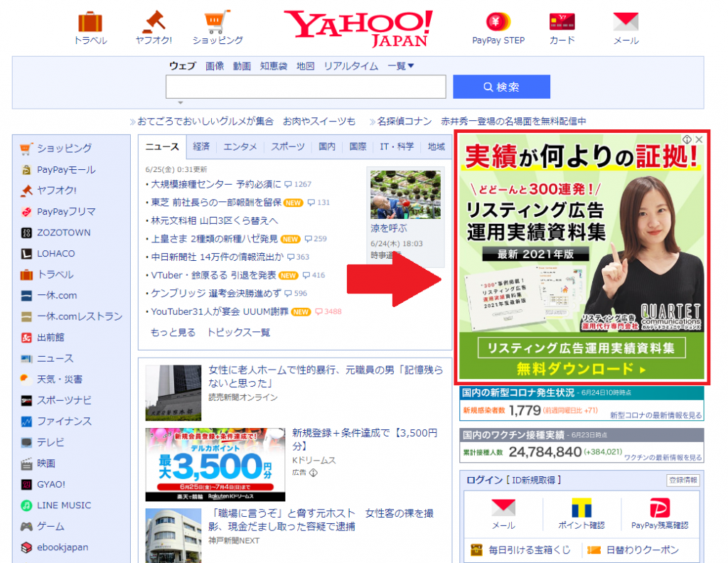
Task: Click the ebookjapan sidebar icon
Action: (x=26, y=547)
